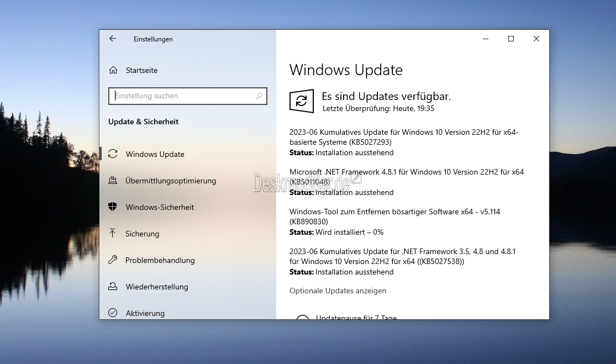
Task: Open Windows Update in sidebar
Action: (155, 154)
